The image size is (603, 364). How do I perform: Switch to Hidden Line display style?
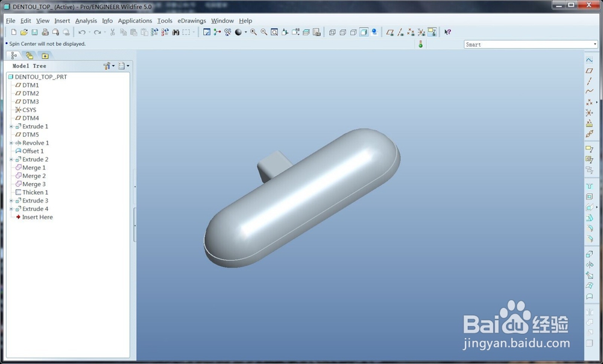(343, 33)
